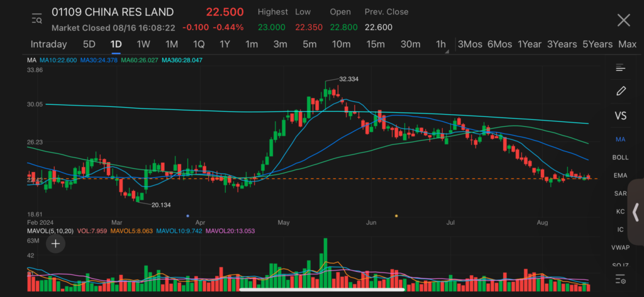Click the 32.334 high price marker

(348, 79)
